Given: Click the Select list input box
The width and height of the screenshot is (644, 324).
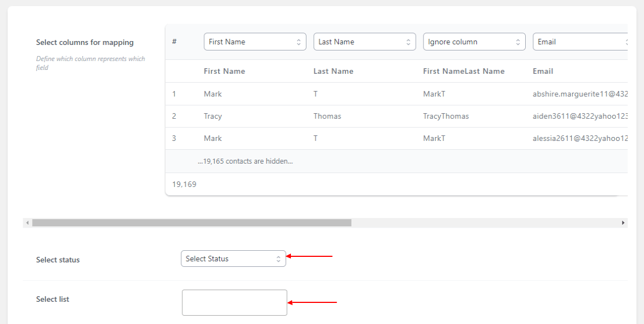Looking at the screenshot, I should (234, 303).
